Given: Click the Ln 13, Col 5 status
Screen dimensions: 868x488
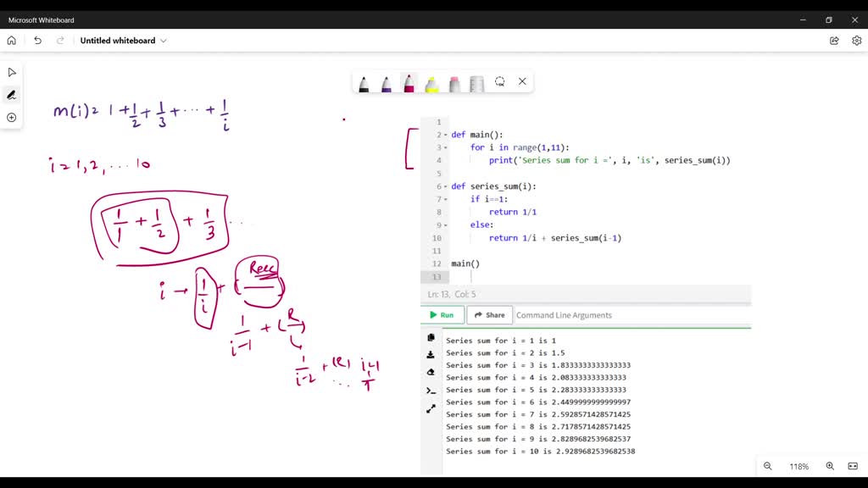Looking at the screenshot, I should coord(452,294).
